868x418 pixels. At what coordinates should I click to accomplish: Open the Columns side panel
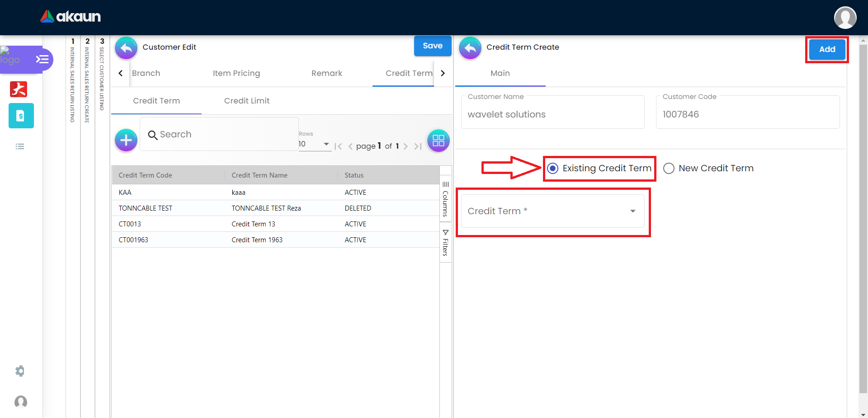tap(445, 199)
